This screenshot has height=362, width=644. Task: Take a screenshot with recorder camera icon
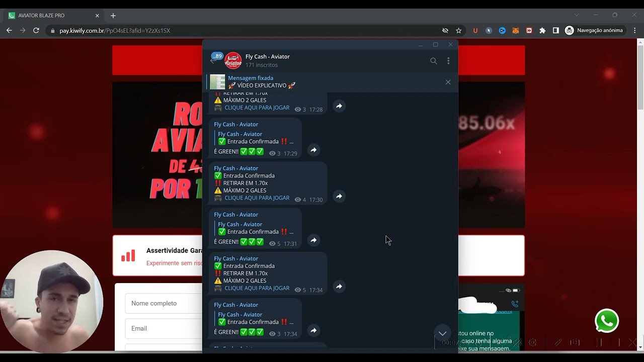click(575, 342)
